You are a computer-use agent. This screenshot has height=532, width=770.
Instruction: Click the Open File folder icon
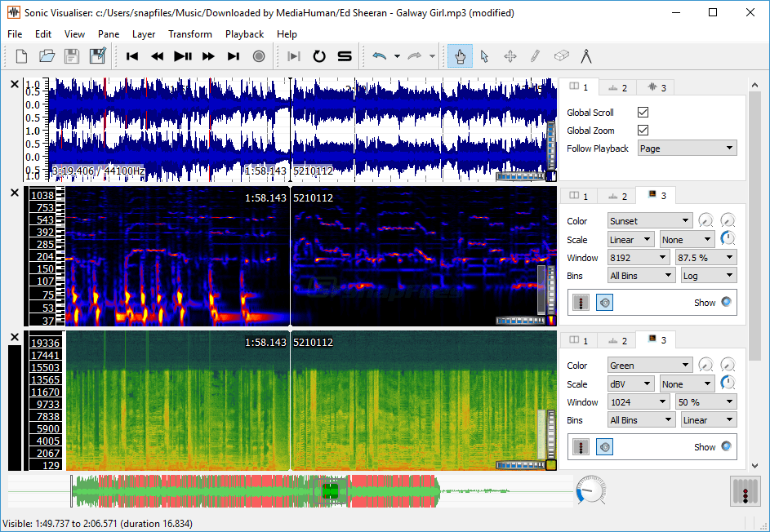47,56
